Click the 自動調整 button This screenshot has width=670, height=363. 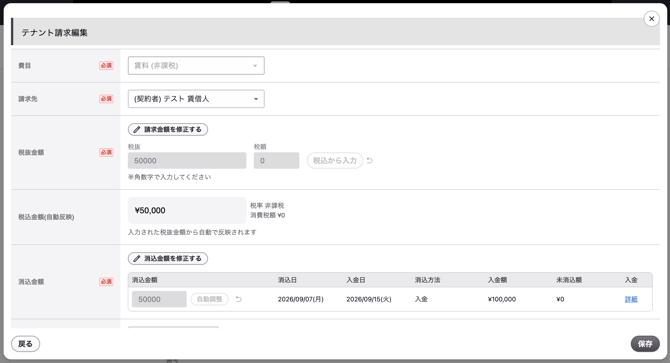[x=209, y=299]
